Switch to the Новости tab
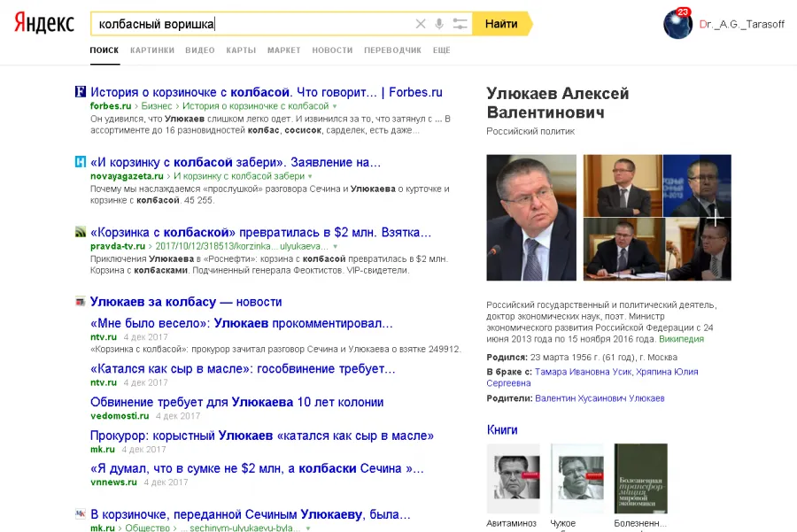797x532 pixels. tap(332, 50)
